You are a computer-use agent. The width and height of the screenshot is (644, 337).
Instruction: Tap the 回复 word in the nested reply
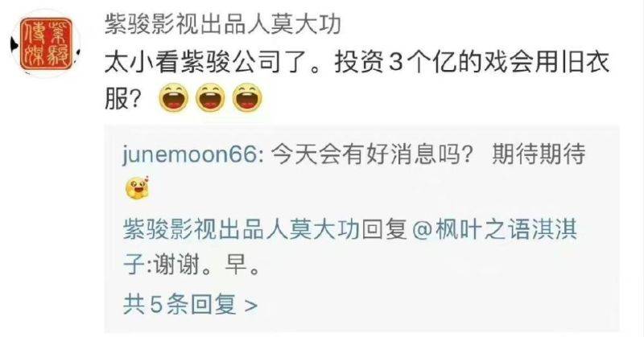click(384, 229)
